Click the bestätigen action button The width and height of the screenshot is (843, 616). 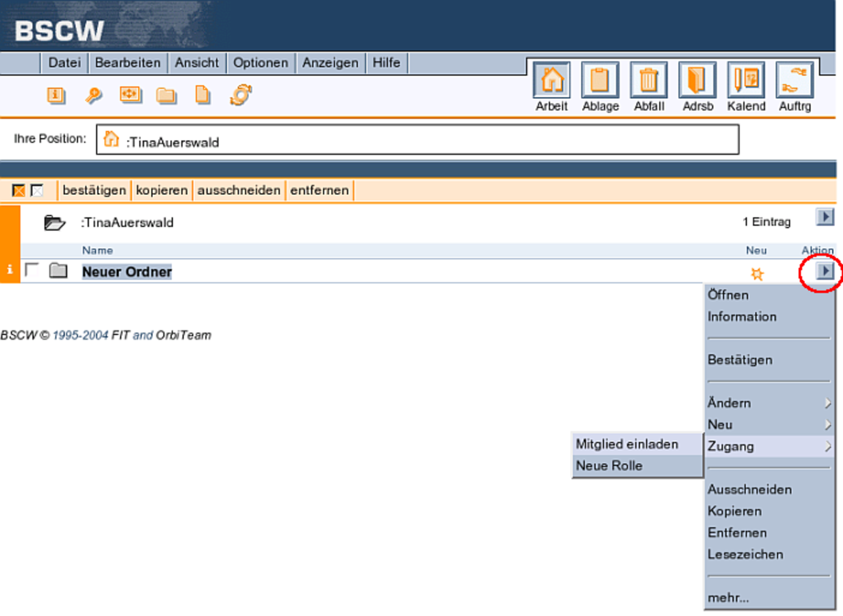coord(94,190)
